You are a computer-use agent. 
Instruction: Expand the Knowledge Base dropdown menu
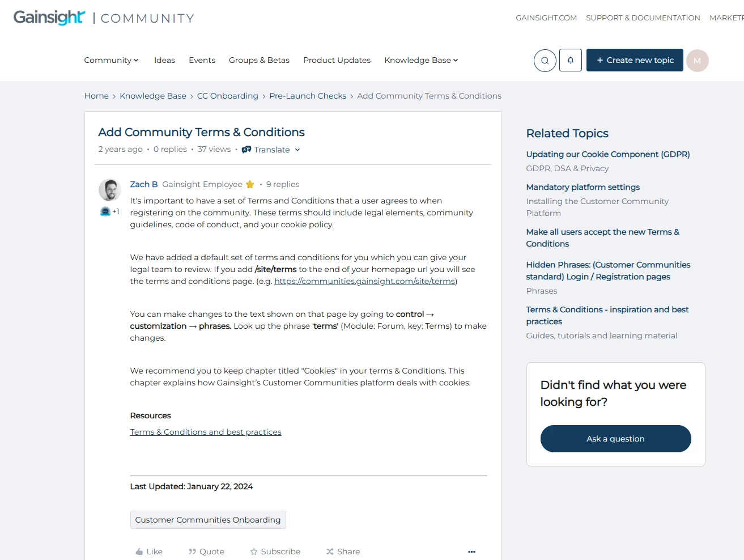tap(421, 60)
